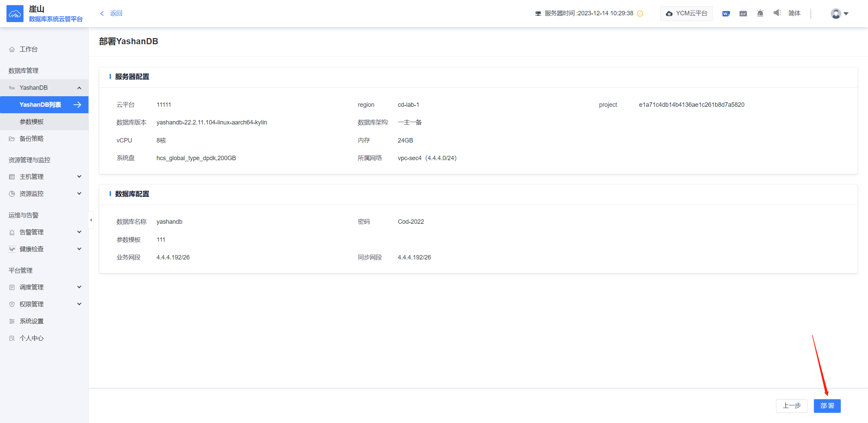Click the Yashan cloud logo icon
Image resolution: width=868 pixels, height=423 pixels.
coord(15,14)
